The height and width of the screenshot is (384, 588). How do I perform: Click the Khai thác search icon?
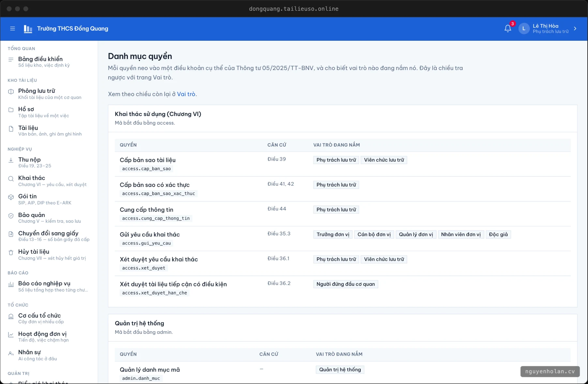11,178
